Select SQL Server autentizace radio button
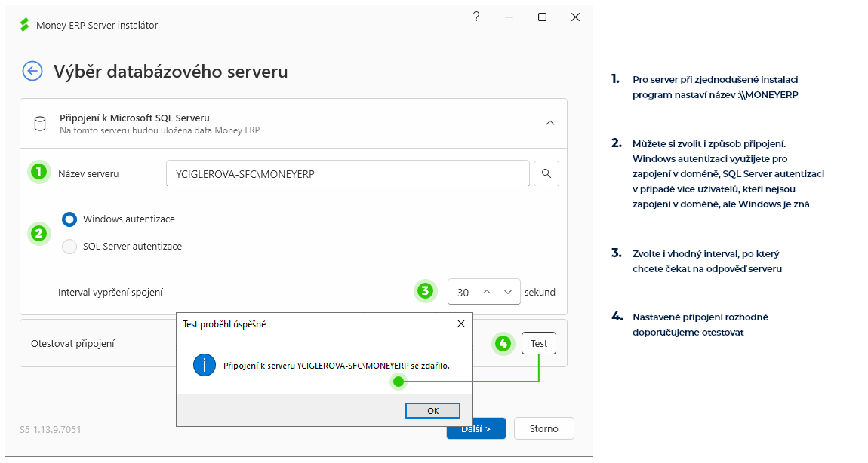 coord(69,246)
